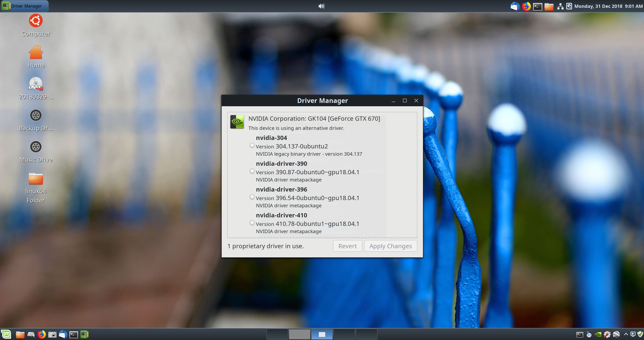
Task: Click 'Version 396.54-0ubuntu0~gpu18.04.1' text
Action: click(x=308, y=198)
